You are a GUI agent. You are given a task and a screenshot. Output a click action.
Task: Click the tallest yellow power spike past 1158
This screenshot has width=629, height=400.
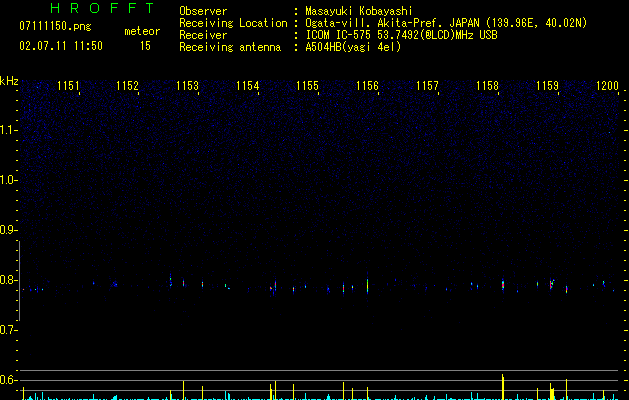(503, 387)
